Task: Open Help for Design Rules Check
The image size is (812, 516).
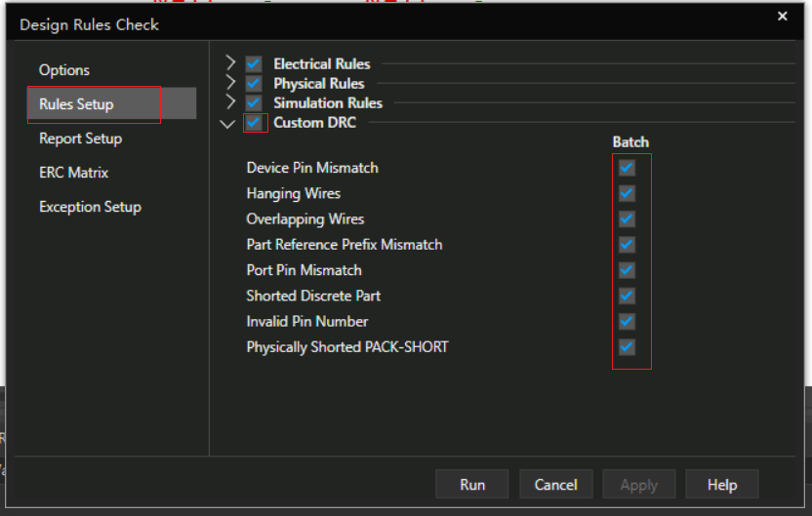Action: pos(722,485)
